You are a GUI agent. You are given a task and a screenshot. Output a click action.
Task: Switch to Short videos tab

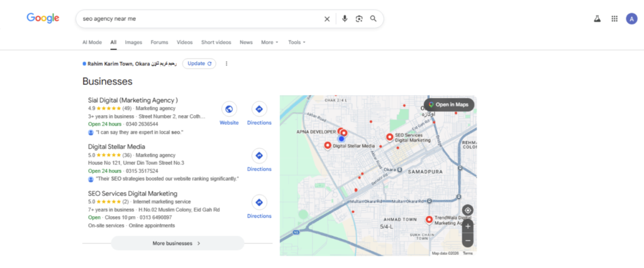coord(216,42)
